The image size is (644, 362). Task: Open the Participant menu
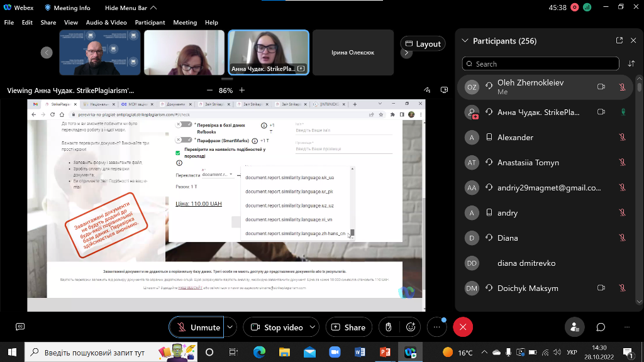click(x=150, y=22)
